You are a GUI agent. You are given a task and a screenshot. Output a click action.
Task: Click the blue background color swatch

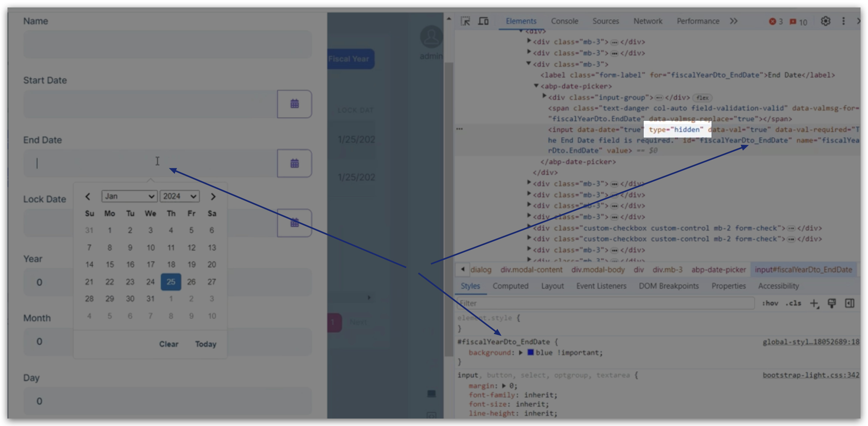(530, 352)
